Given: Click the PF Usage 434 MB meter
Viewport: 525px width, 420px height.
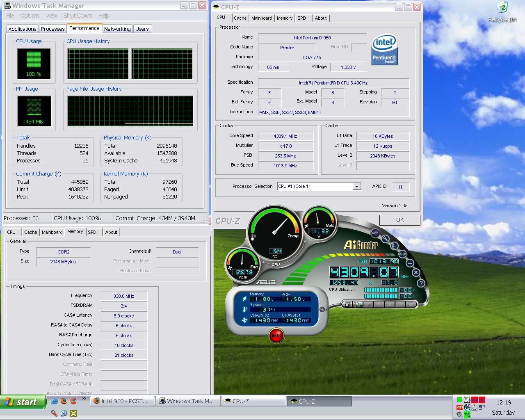Looking at the screenshot, I should point(34,111).
